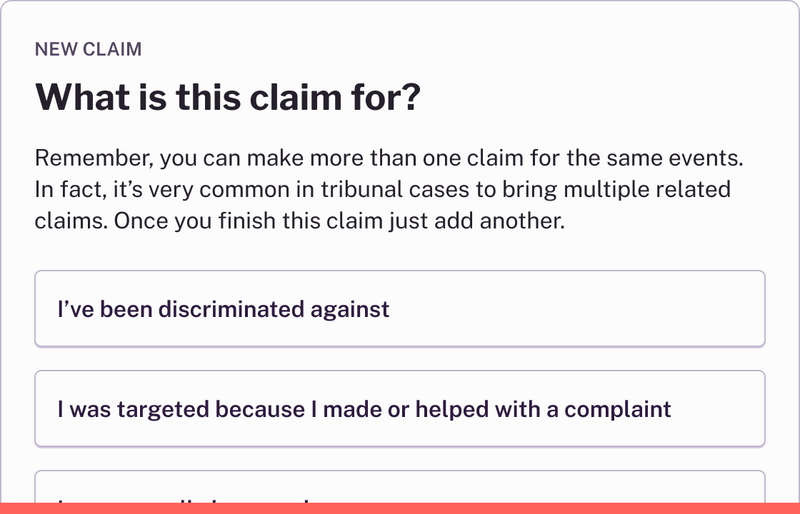Click the partially visible third claim option
Screen dimensions: 800x514
point(400,487)
